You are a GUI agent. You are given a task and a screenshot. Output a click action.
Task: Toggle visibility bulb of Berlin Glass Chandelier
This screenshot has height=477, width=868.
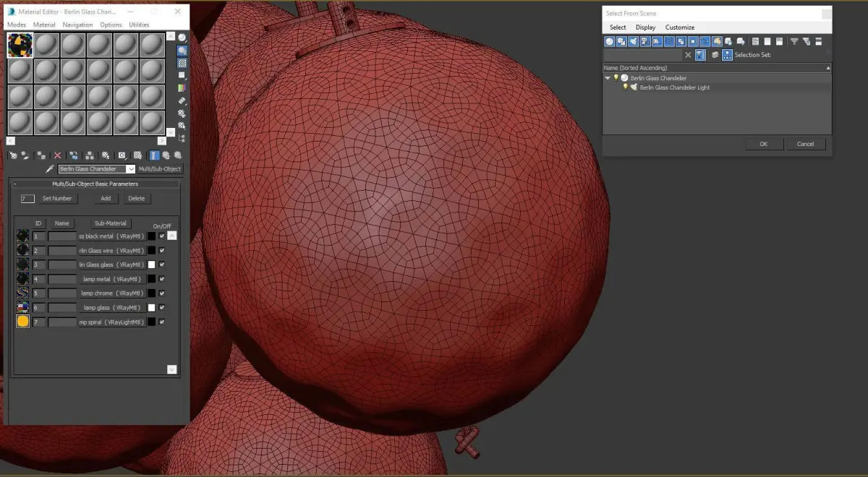point(616,78)
